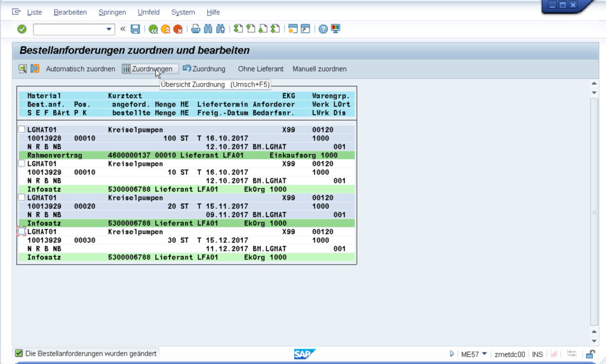The width and height of the screenshot is (606, 364).
Task: Open the command field dropdown arrow
Action: pyautogui.click(x=109, y=30)
